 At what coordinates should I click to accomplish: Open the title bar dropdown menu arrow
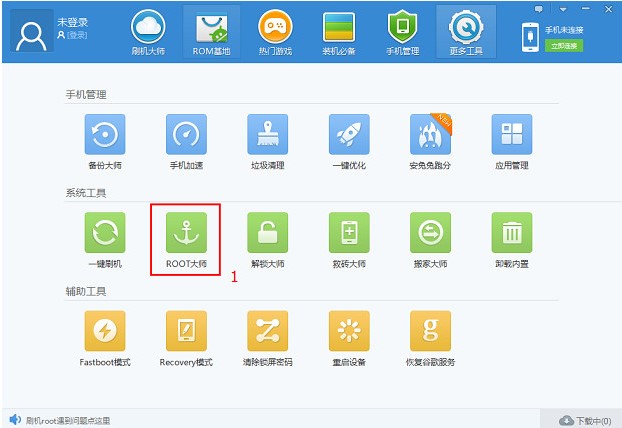(x=562, y=9)
